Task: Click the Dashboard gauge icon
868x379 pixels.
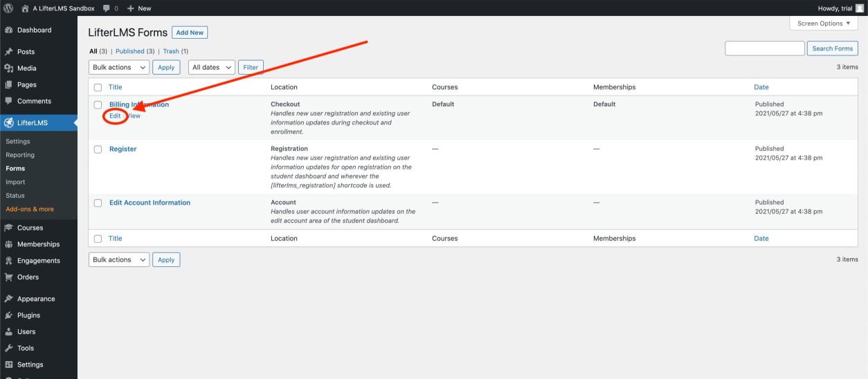Action: pyautogui.click(x=8, y=30)
